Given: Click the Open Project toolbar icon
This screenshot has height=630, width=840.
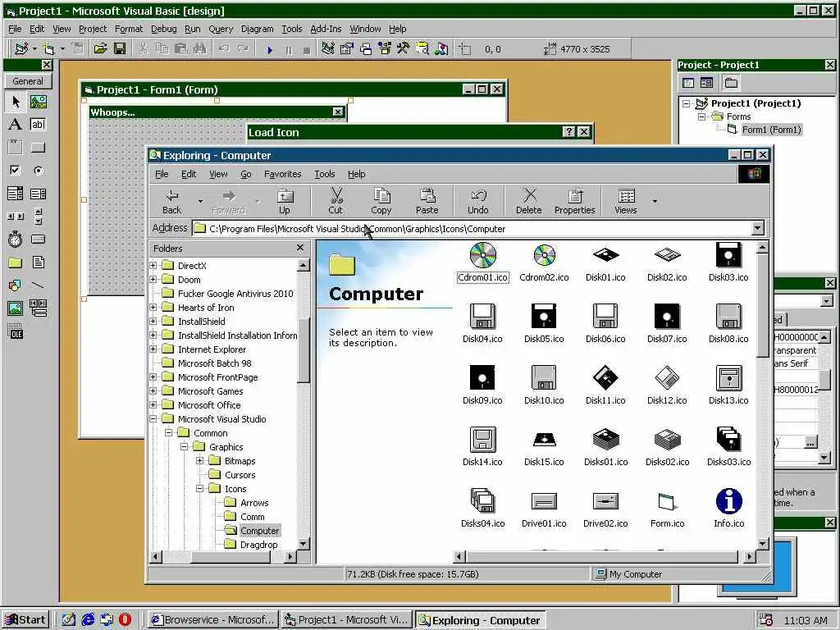Looking at the screenshot, I should pos(100,48).
